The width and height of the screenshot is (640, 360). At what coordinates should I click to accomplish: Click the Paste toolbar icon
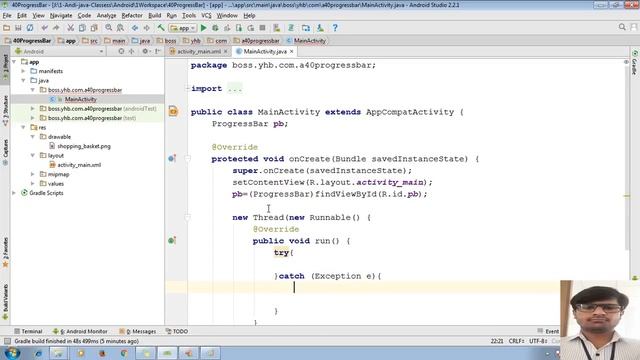click(x=94, y=28)
